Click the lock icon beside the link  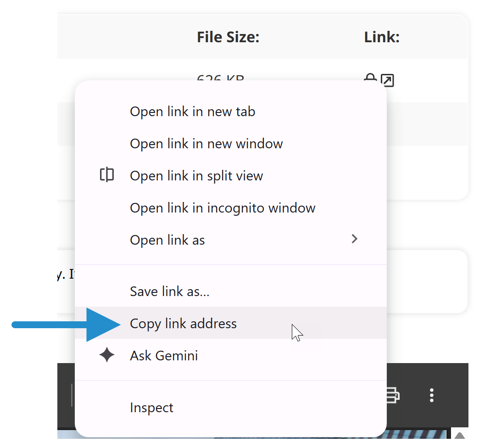[x=370, y=77]
